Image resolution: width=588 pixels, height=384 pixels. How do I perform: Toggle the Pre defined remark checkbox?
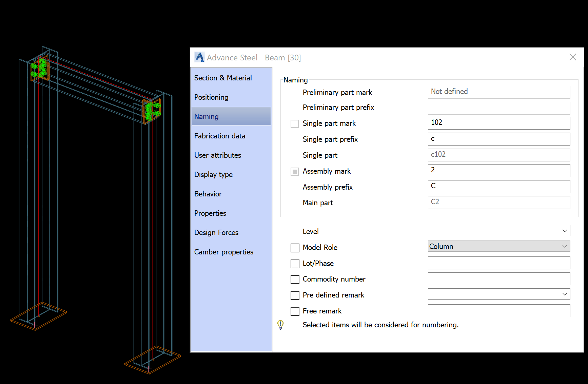click(x=295, y=295)
